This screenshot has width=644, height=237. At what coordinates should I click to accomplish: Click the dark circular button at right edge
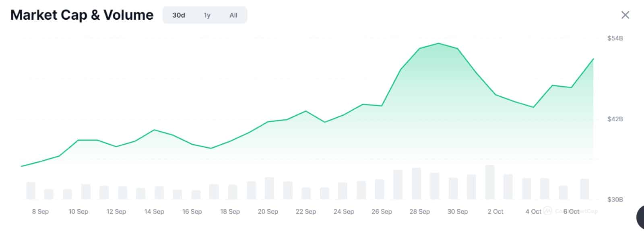point(640,217)
